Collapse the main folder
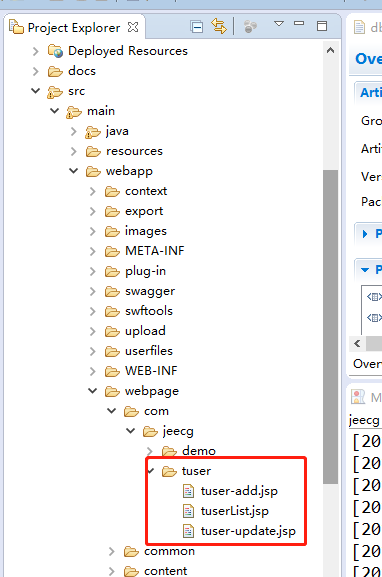Screen dimensions: 382x577 point(55,111)
